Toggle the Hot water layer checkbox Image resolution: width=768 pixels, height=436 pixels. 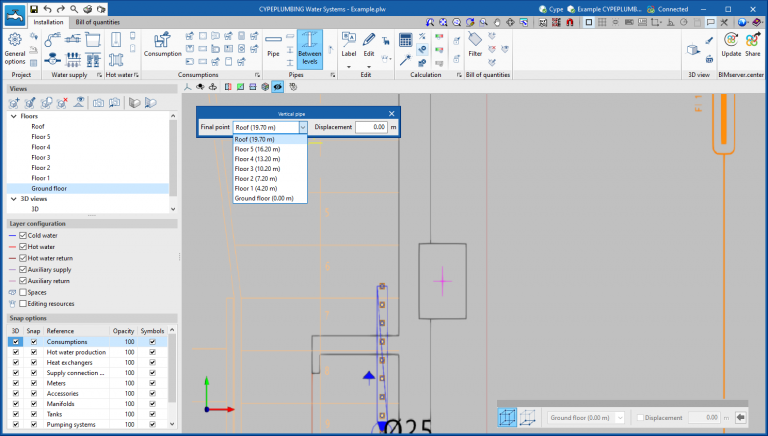23,246
